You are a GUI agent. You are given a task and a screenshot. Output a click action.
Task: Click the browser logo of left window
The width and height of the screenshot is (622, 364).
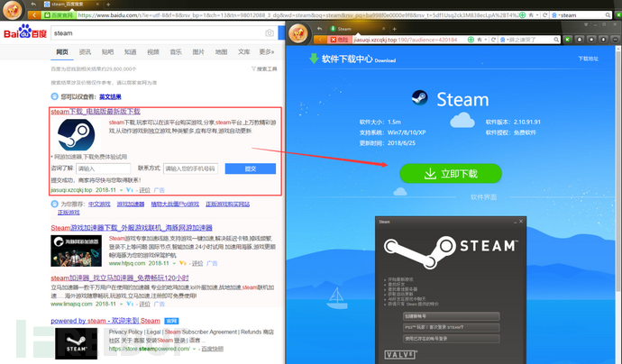[x=13, y=10]
